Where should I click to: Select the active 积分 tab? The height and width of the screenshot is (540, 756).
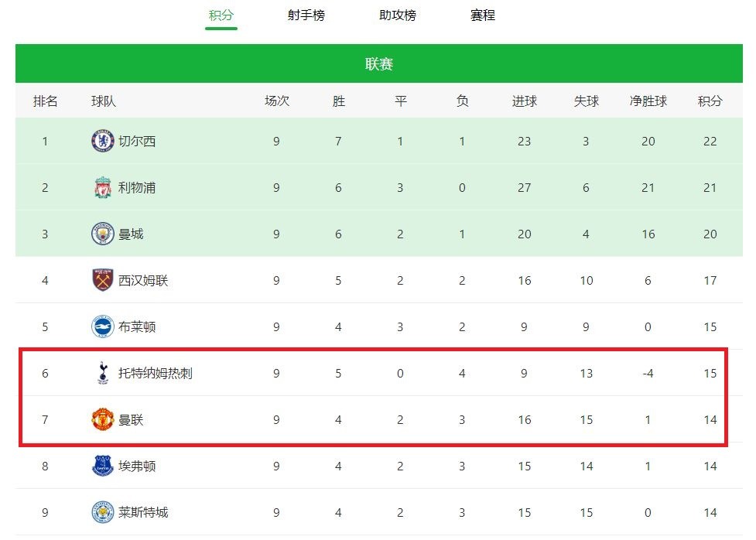coord(221,15)
